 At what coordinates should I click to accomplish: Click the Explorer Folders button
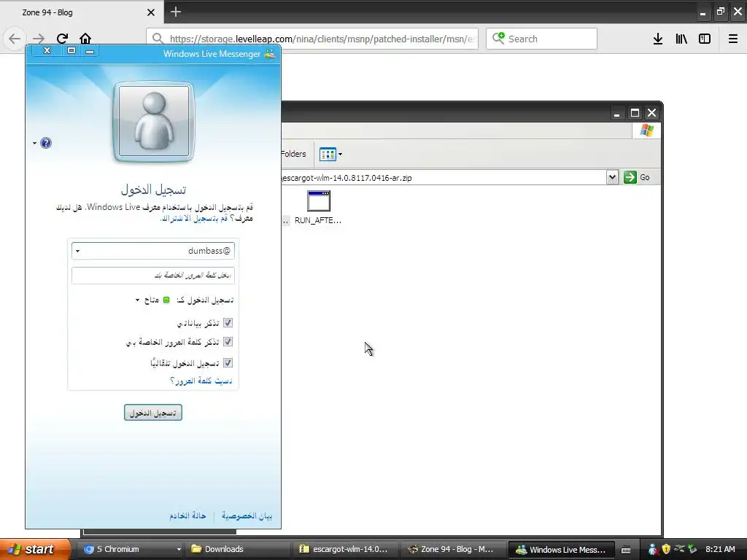coord(293,154)
